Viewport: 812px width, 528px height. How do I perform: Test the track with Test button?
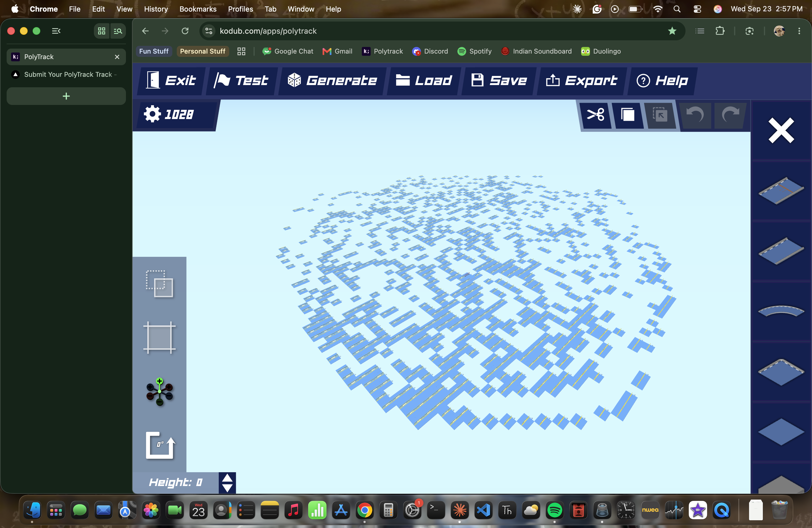pos(241,80)
